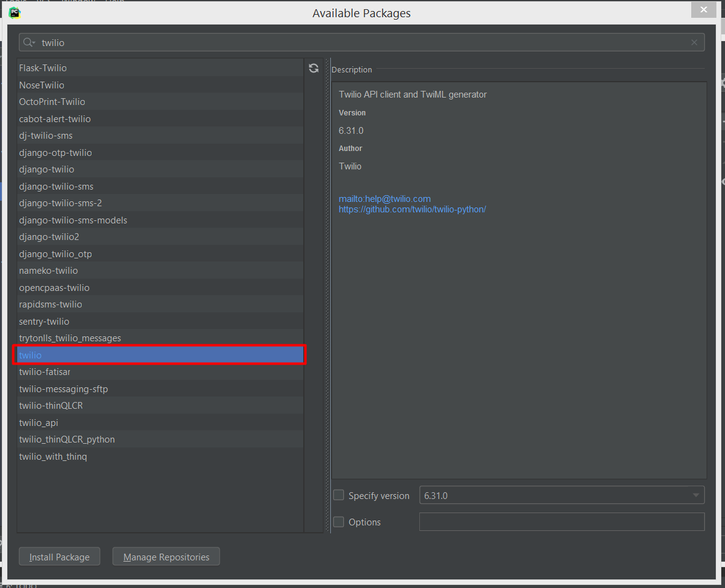Click the refresh packages list icon
The image size is (725, 588).
(314, 68)
